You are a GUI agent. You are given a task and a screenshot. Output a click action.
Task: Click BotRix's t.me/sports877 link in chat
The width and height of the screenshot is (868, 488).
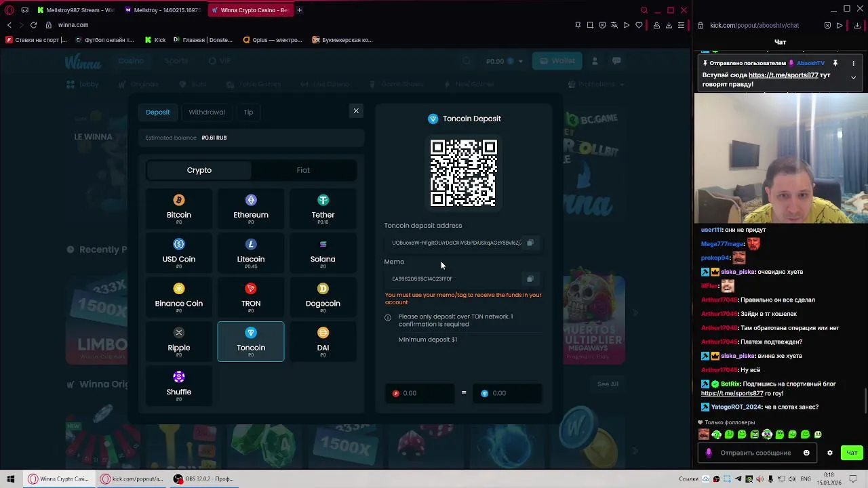[x=732, y=393]
